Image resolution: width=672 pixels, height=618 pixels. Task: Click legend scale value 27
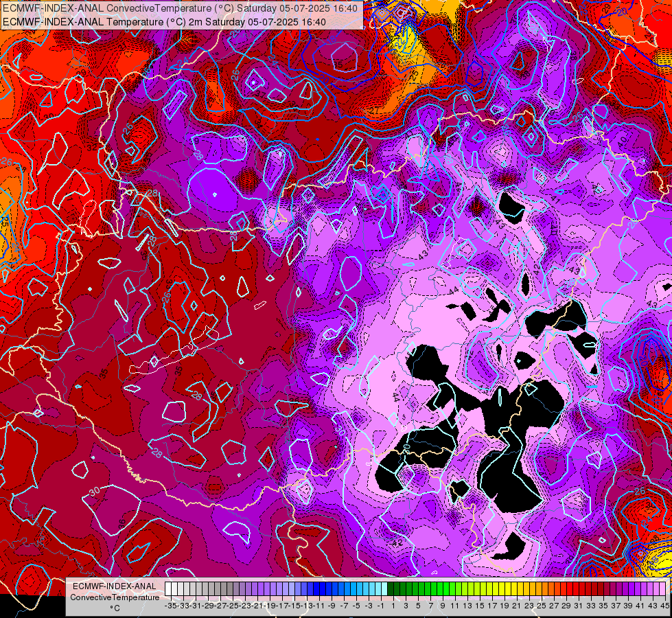[x=554, y=606]
